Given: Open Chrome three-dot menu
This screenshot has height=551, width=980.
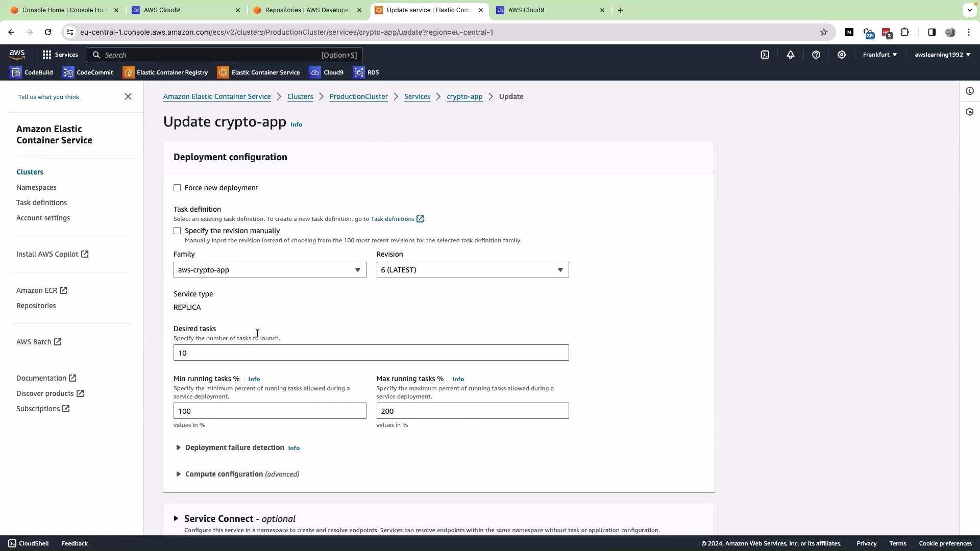Looking at the screenshot, I should [969, 32].
